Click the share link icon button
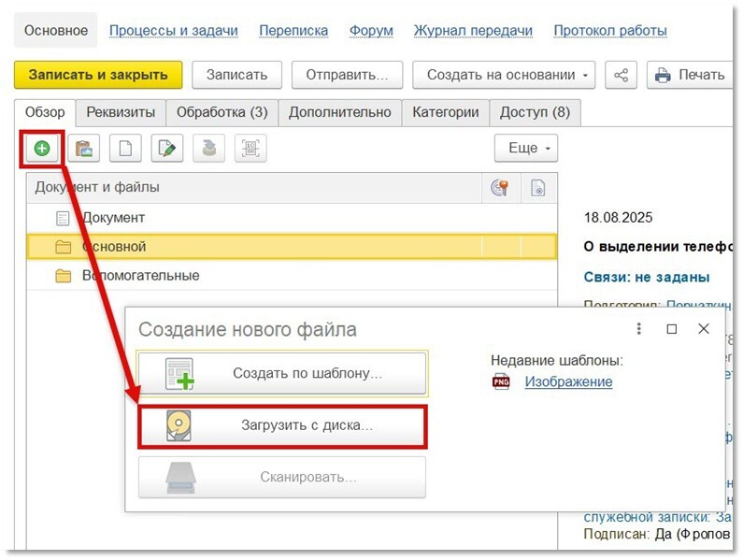The image size is (743, 560). (x=622, y=75)
